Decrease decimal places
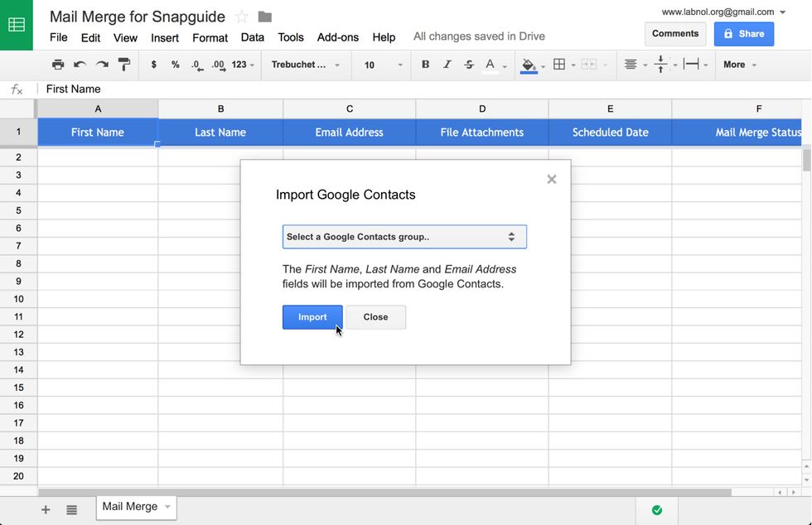The width and height of the screenshot is (812, 525). pyautogui.click(x=197, y=65)
